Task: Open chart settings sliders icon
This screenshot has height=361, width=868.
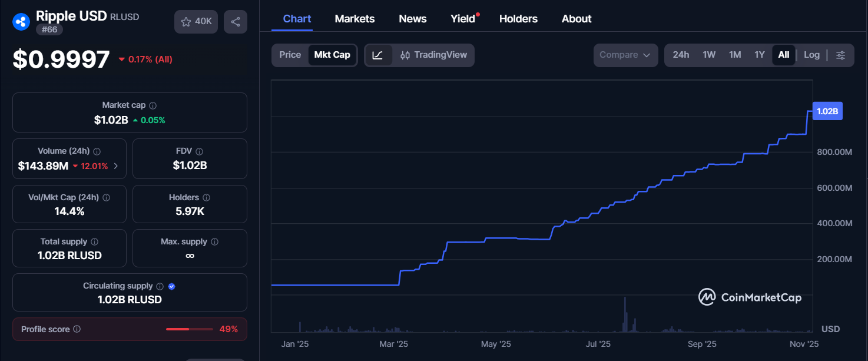Action: pyautogui.click(x=841, y=55)
